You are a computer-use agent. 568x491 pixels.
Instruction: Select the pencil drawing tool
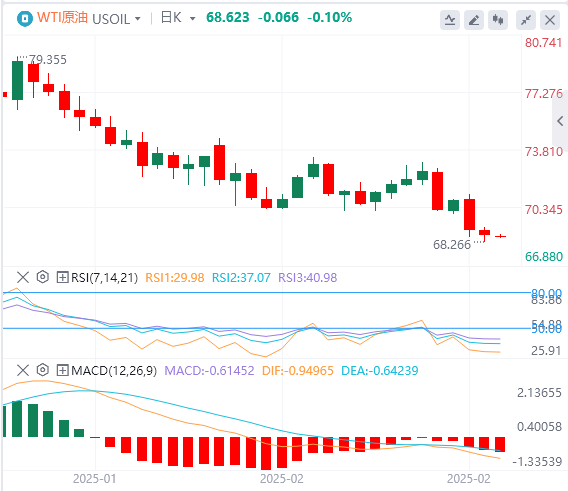click(474, 20)
